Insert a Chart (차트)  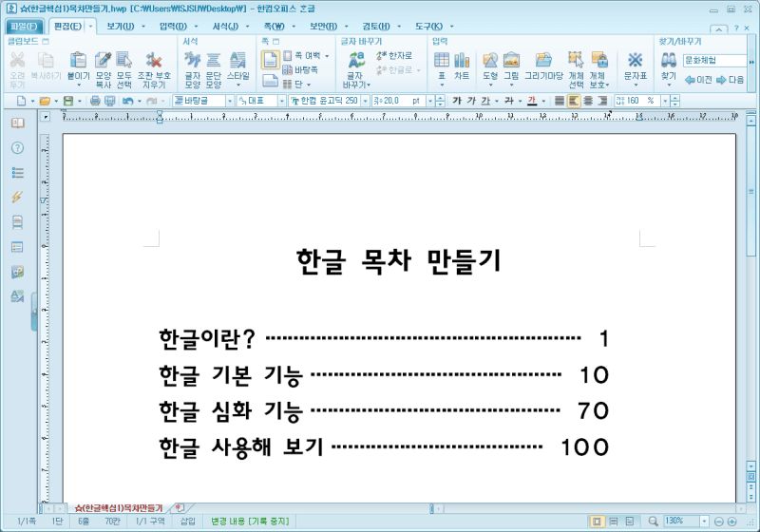(462, 60)
